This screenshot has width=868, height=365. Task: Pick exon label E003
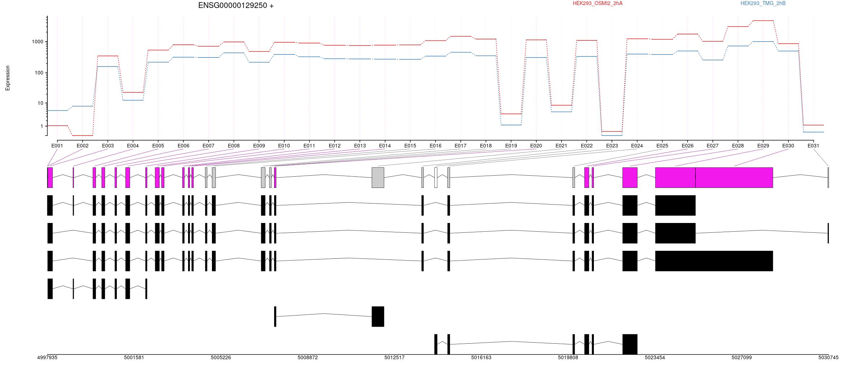tap(108, 146)
